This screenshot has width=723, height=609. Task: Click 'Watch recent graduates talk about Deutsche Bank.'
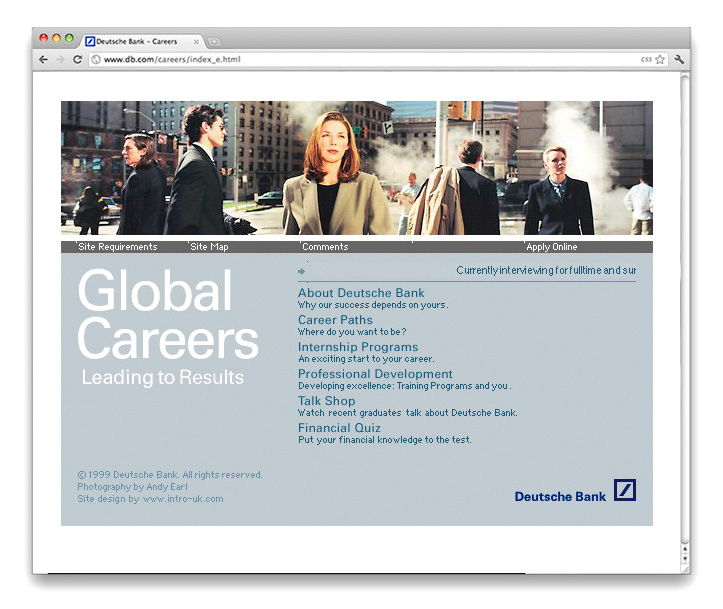tap(408, 413)
